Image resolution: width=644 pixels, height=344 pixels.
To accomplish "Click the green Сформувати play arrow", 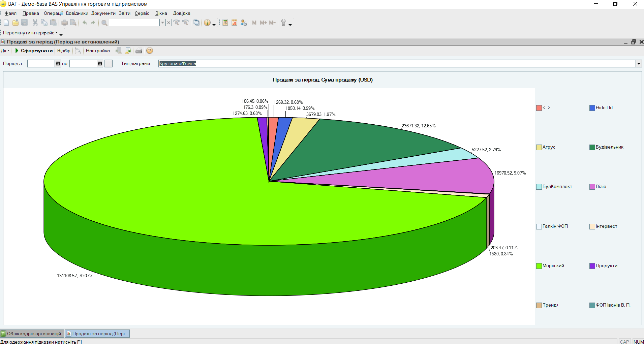I will tap(17, 51).
